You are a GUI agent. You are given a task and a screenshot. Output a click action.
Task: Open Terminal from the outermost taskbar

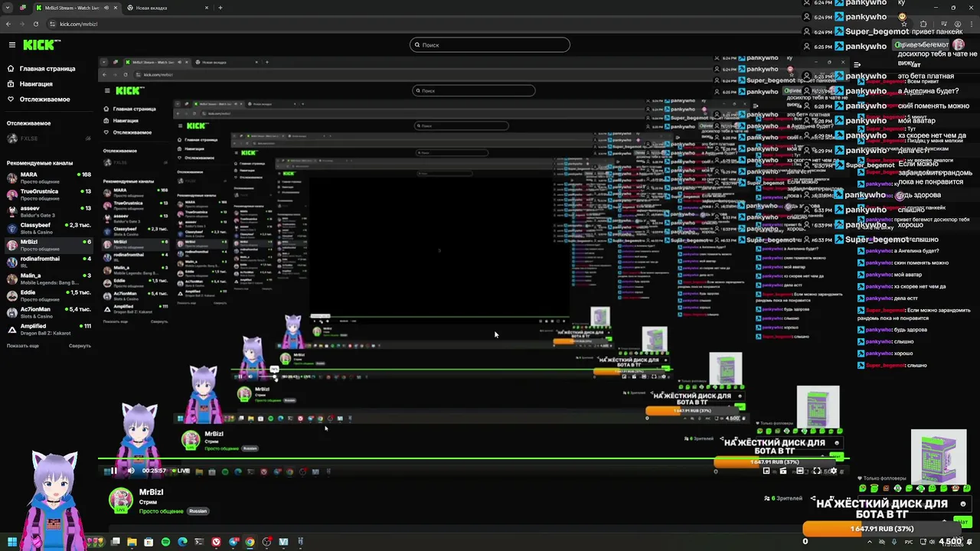[x=199, y=542]
